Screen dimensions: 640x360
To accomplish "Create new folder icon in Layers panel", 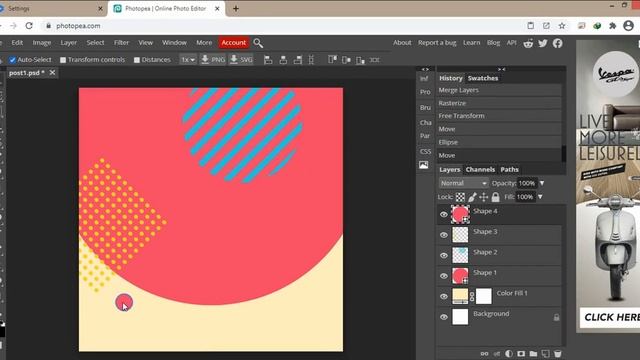I will (x=533, y=354).
